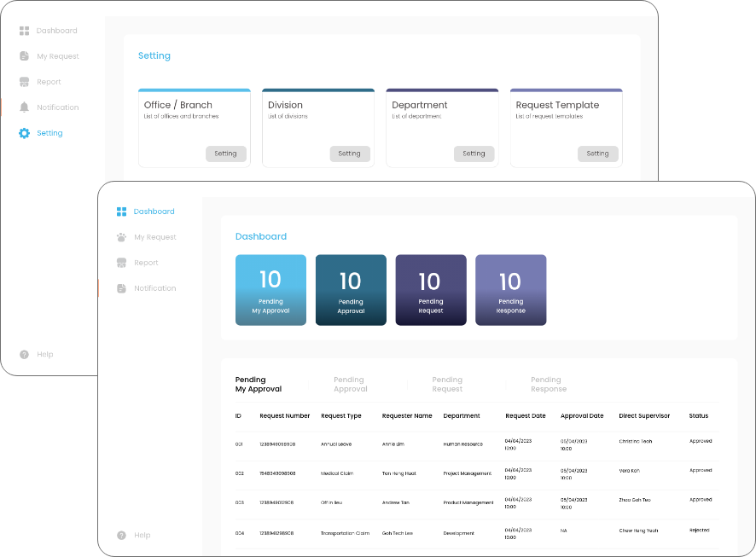This screenshot has height=557, width=756.
Task: Click the bell icon in the rear window sidebar
Action: pos(24,107)
